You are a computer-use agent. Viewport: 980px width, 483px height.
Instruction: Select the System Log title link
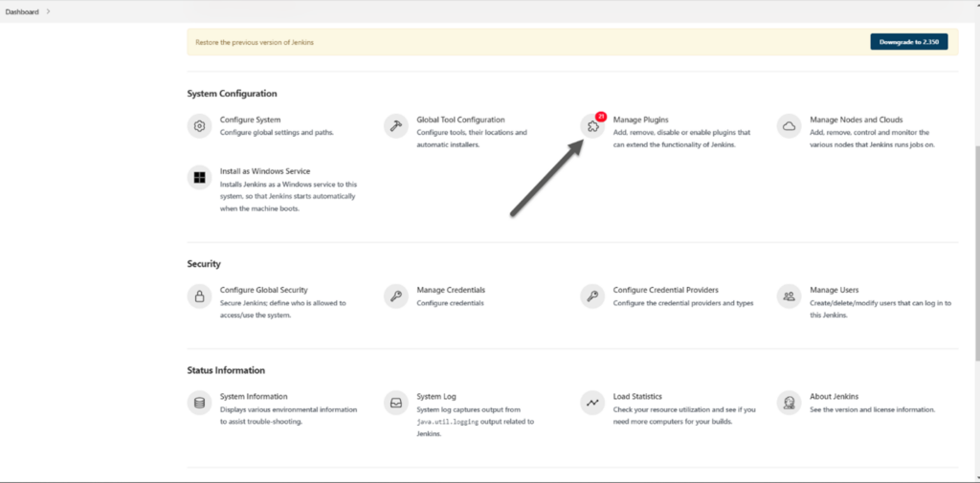click(x=436, y=396)
